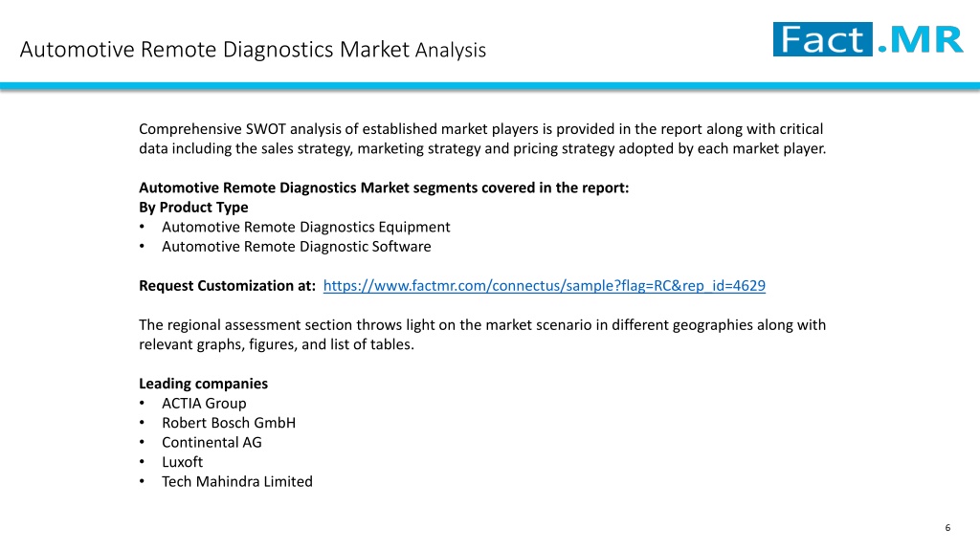Click the Fact.MR logo
The width and height of the screenshot is (980, 551).
pyautogui.click(x=868, y=39)
